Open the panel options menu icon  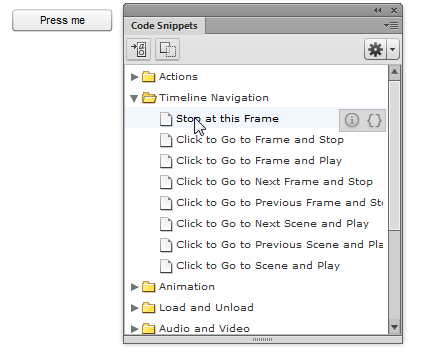[391, 26]
